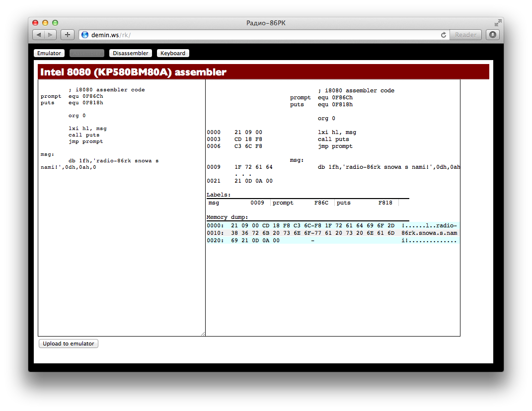Focus the demin.ws/rk/ address field
The height and width of the screenshot is (411, 532).
point(265,35)
